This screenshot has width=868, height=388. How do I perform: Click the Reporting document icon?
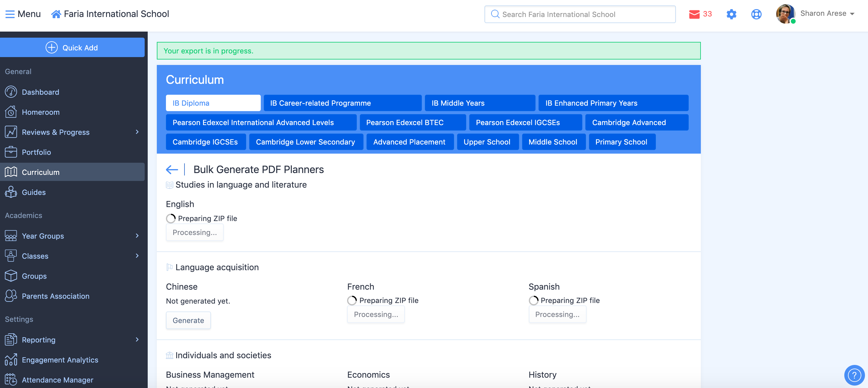(x=11, y=339)
